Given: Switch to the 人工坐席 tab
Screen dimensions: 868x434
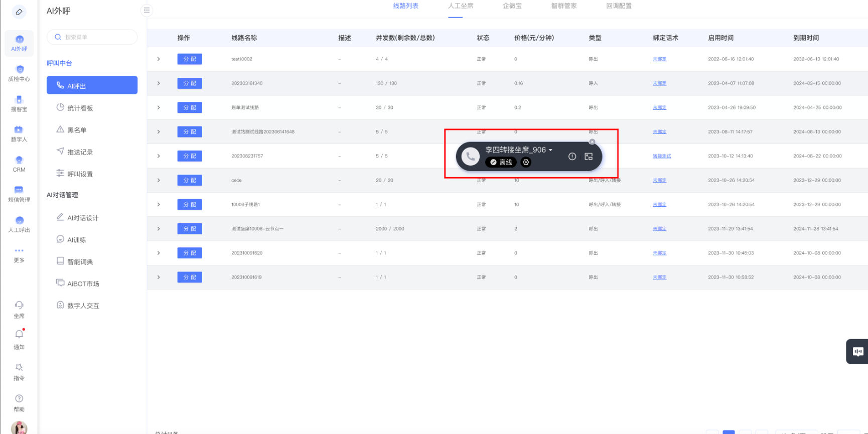Looking at the screenshot, I should (460, 6).
